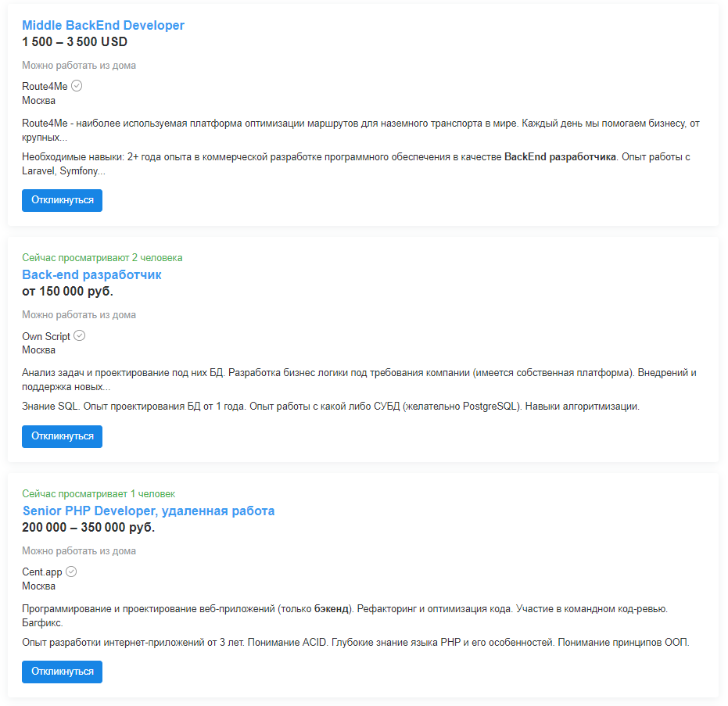
Task: Click 'Можно работать из дома' in Route4Me card
Action: click(x=79, y=66)
